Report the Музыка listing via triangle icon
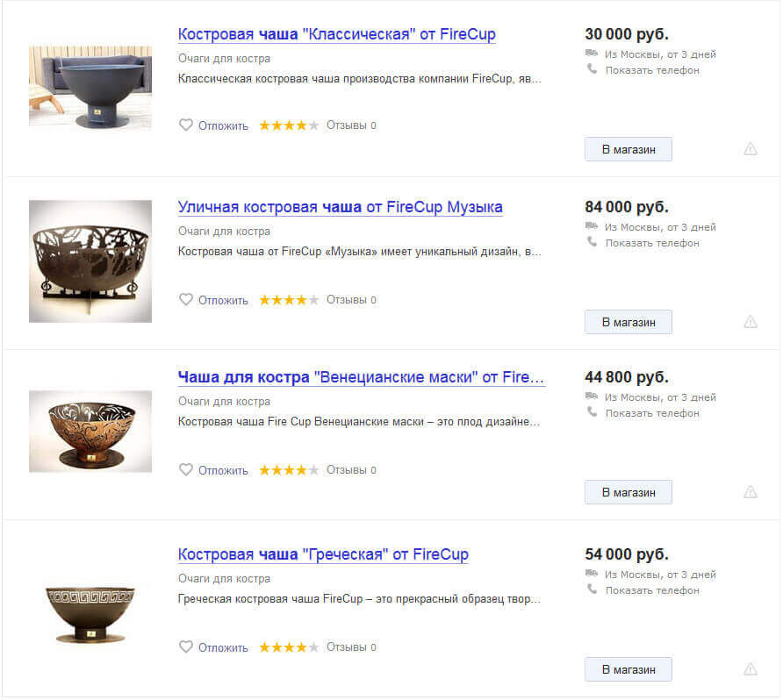Screen dimensions: 783x700 (751, 322)
